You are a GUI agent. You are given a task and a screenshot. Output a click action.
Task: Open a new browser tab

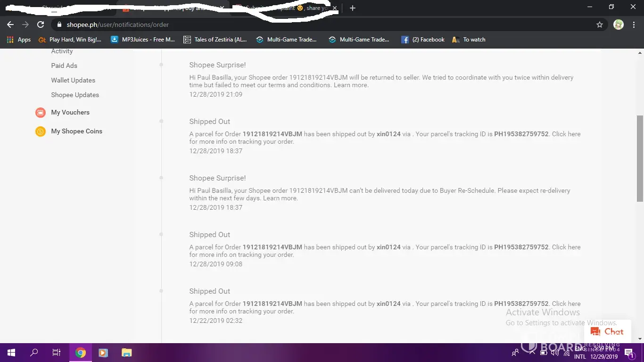[353, 8]
